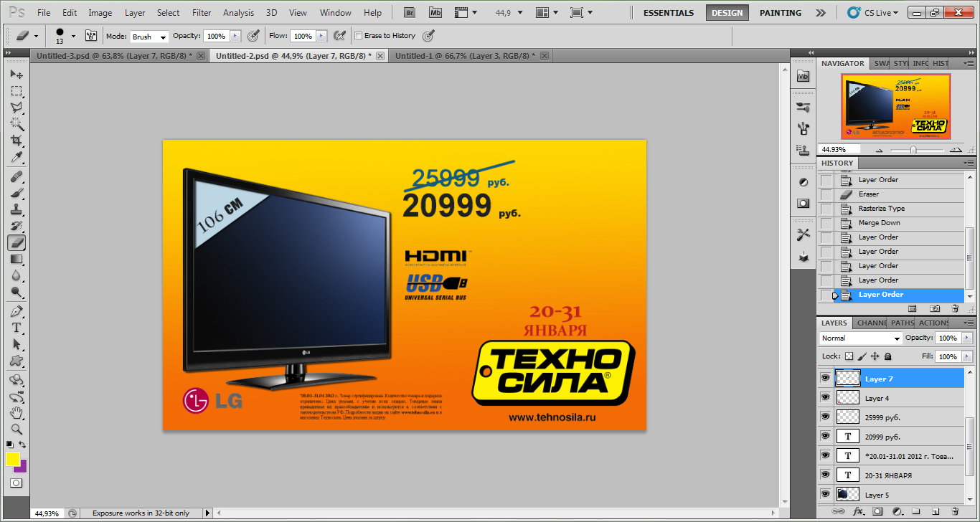Open the Layer menu
Image resolution: width=980 pixels, height=522 pixels.
point(135,12)
